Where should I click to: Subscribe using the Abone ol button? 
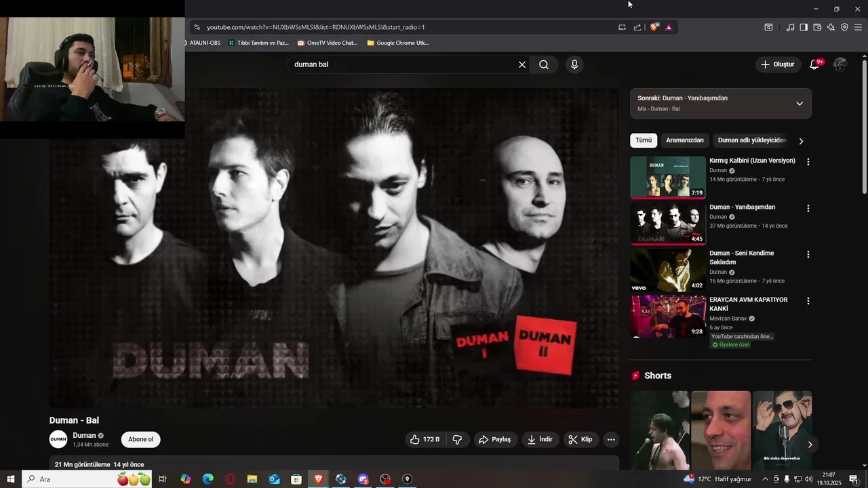click(141, 439)
